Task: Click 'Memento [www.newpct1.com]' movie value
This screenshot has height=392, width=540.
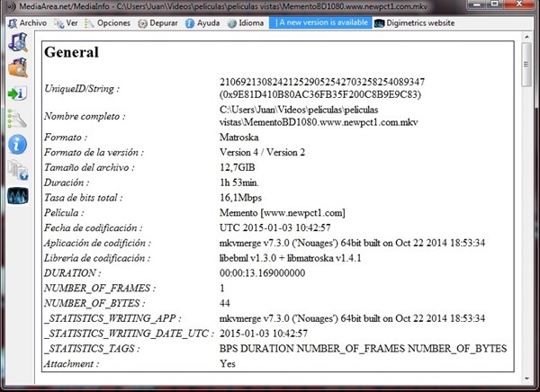Action: point(282,213)
